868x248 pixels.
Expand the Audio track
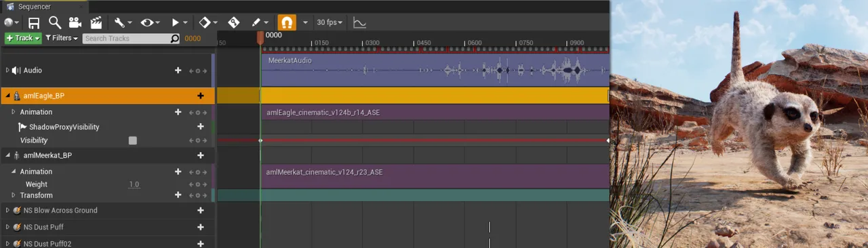pyautogui.click(x=7, y=71)
